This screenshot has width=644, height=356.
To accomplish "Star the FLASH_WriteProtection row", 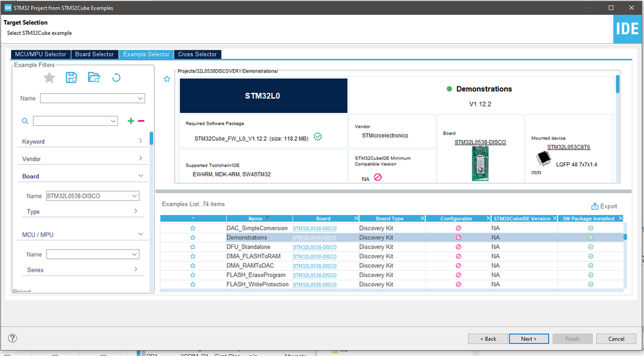I will tap(193, 284).
